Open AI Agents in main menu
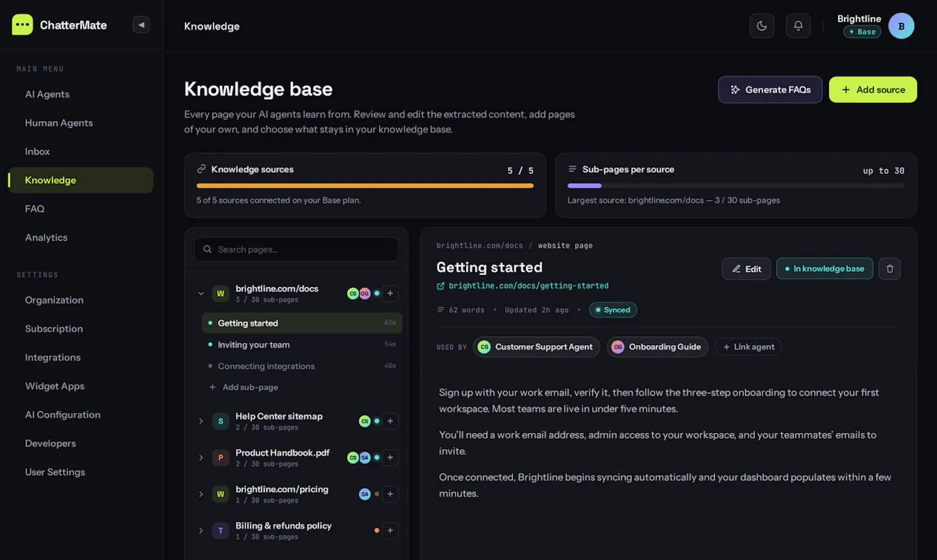Screen dimensions: 937x560 81,94
